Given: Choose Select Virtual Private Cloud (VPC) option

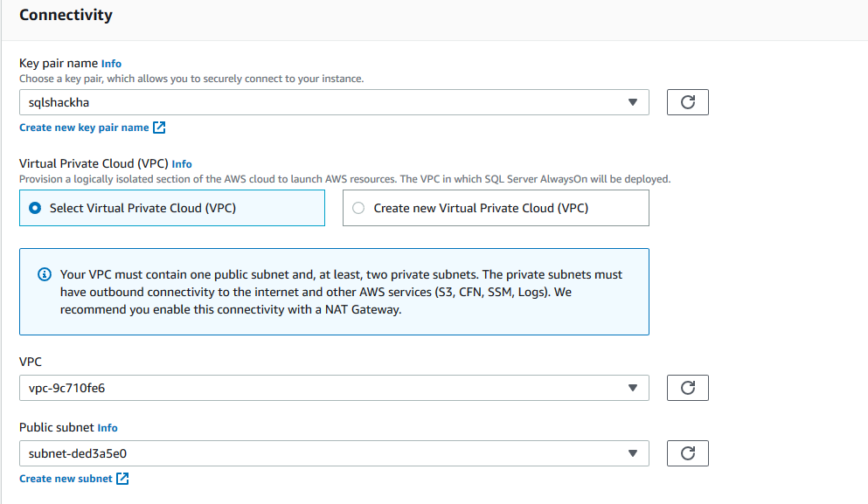Looking at the screenshot, I should pyautogui.click(x=35, y=209).
